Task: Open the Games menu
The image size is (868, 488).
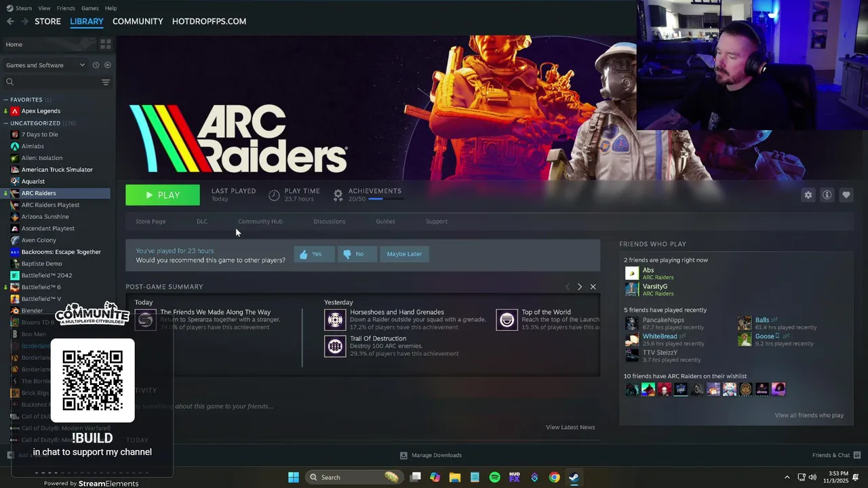Action: pyautogui.click(x=90, y=8)
